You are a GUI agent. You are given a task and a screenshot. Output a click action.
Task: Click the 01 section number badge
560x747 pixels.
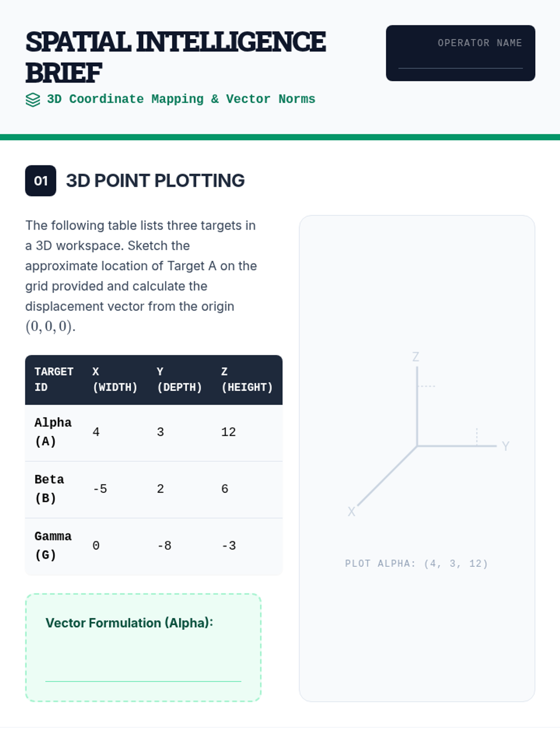click(x=41, y=181)
